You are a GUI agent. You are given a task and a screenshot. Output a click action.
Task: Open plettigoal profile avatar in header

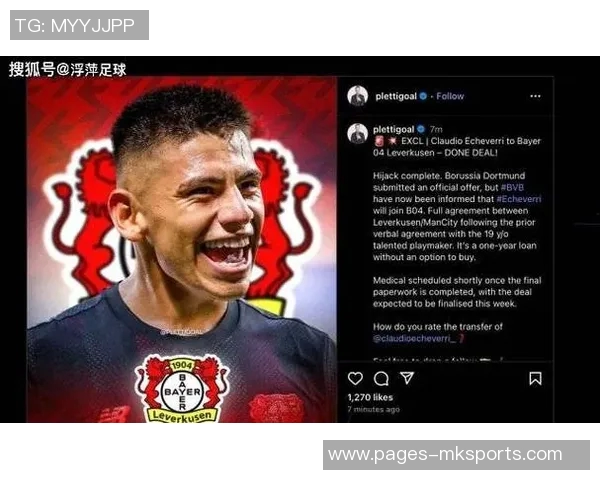coord(358,96)
